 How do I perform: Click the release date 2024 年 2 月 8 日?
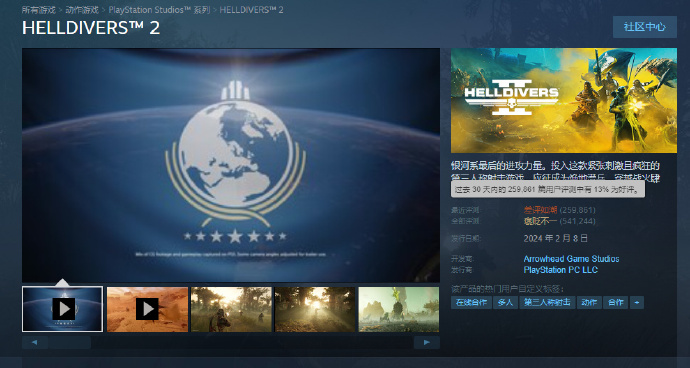tap(556, 239)
